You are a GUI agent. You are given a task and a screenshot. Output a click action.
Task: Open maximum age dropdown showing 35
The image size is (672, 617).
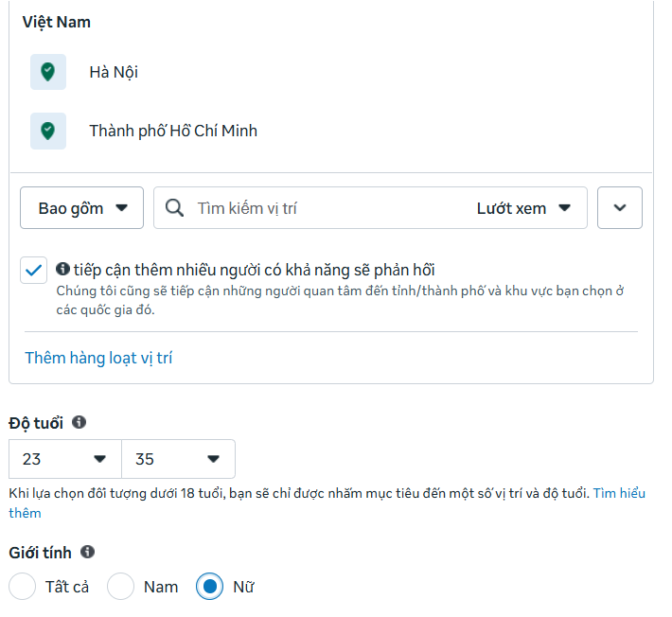pyautogui.click(x=178, y=459)
